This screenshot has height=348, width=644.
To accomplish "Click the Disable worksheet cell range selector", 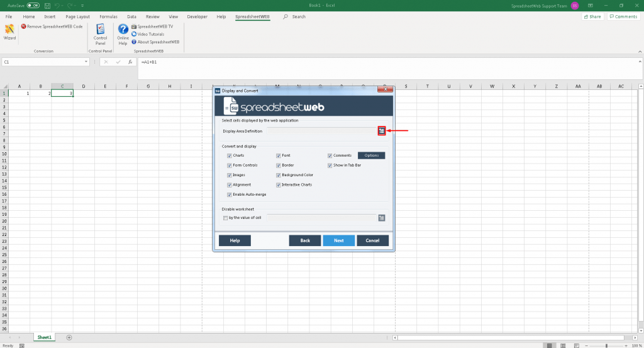I will (382, 218).
